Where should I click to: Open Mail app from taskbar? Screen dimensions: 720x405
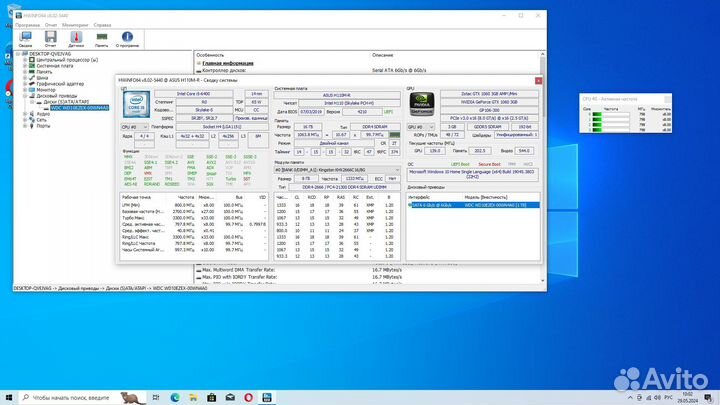[x=230, y=397]
